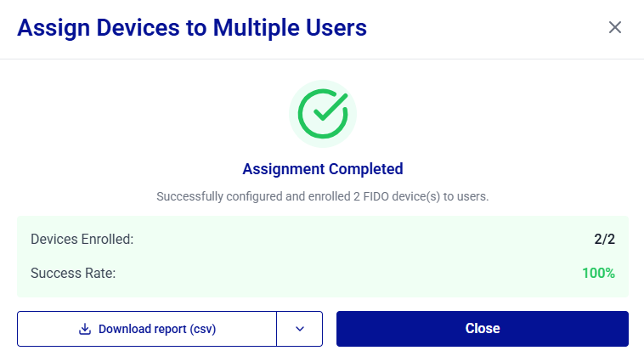Click the download arrow icon
644x362 pixels.
pos(85,329)
